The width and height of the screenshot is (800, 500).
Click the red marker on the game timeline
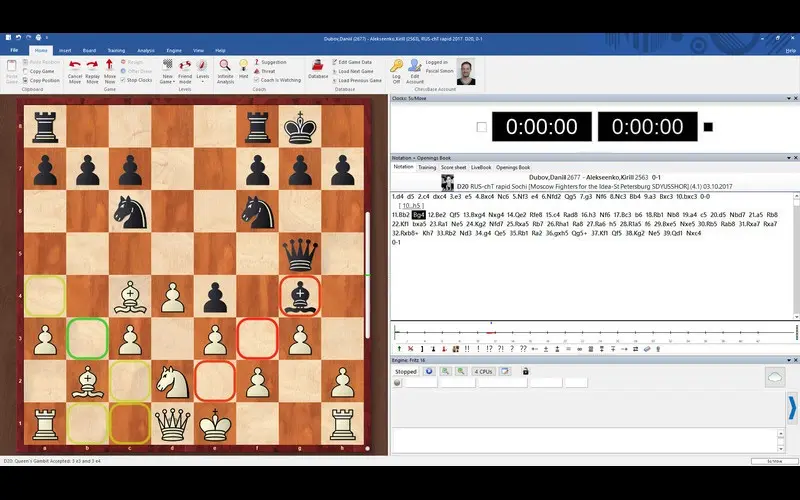[490, 332]
